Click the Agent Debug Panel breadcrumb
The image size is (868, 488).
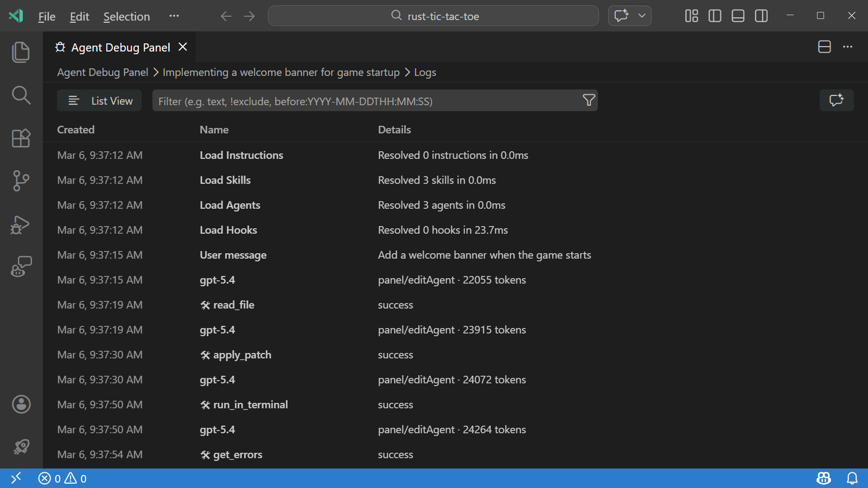pyautogui.click(x=102, y=72)
